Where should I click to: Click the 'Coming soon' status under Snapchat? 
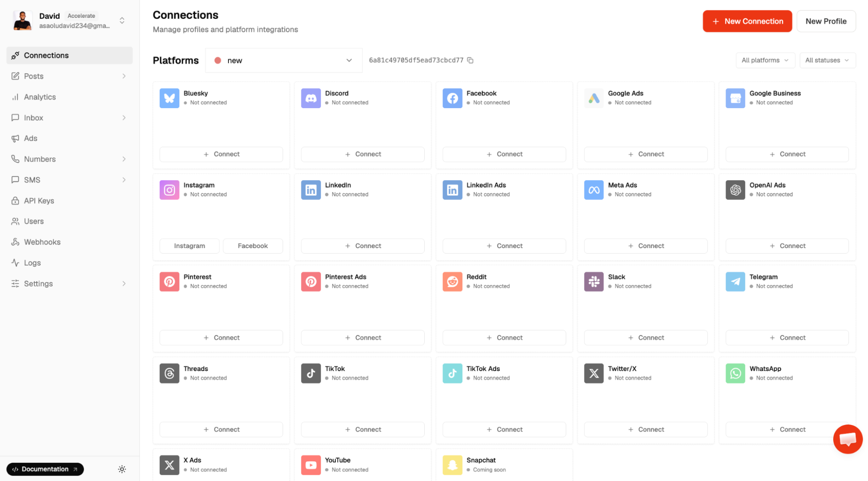[x=489, y=470]
